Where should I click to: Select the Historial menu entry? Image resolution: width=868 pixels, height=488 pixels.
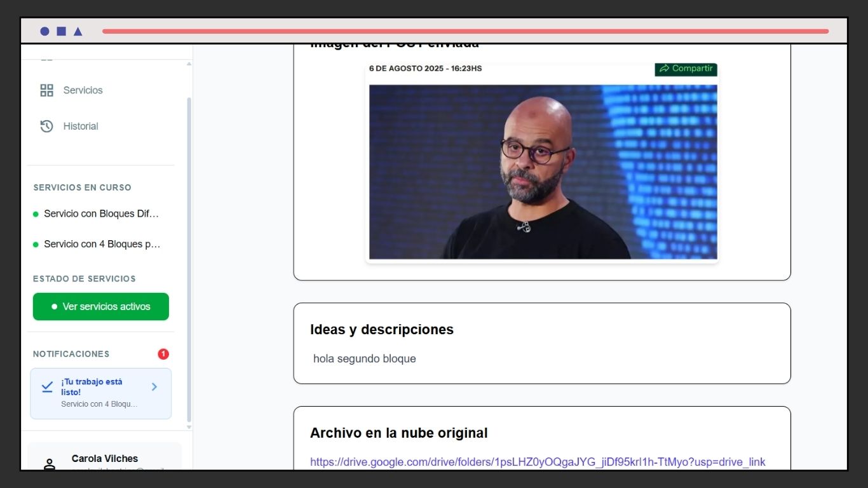(80, 126)
